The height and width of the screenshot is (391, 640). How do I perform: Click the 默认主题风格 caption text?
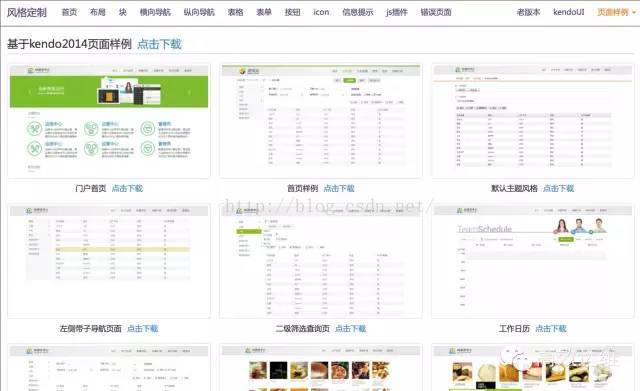click(514, 188)
